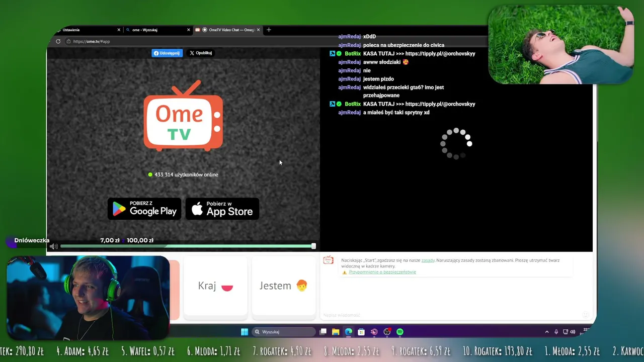Open the emoji picker in chat input
This screenshot has width=644, height=362.
[586, 315]
